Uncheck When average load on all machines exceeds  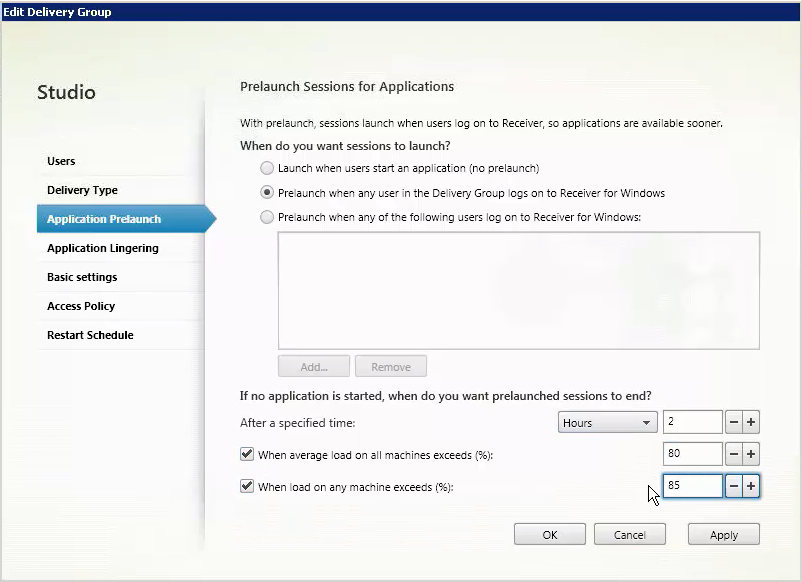click(247, 454)
